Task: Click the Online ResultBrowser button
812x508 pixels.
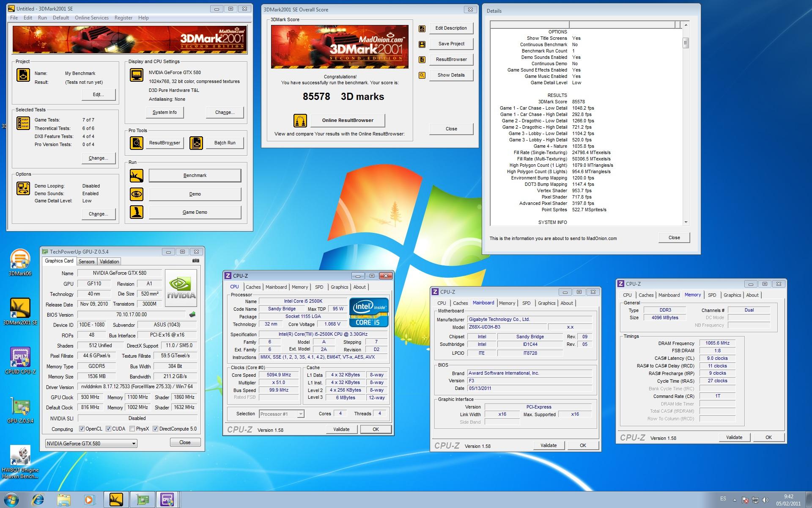Action: [348, 120]
